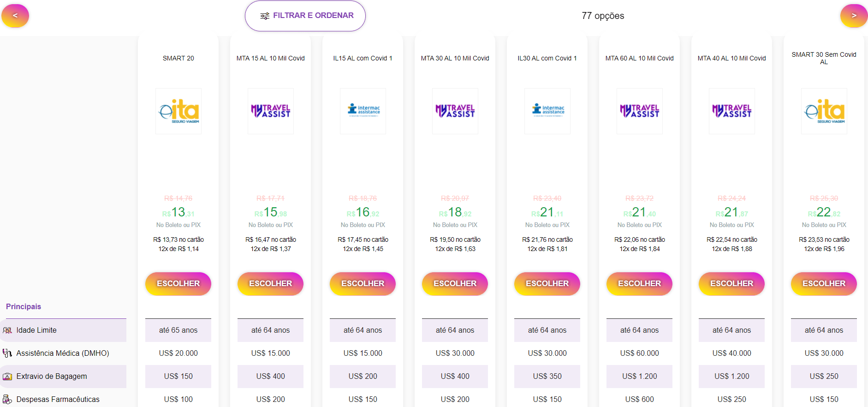Choose the MTA 60 AL 10 Mil Covid plan
The image size is (868, 407).
point(640,284)
